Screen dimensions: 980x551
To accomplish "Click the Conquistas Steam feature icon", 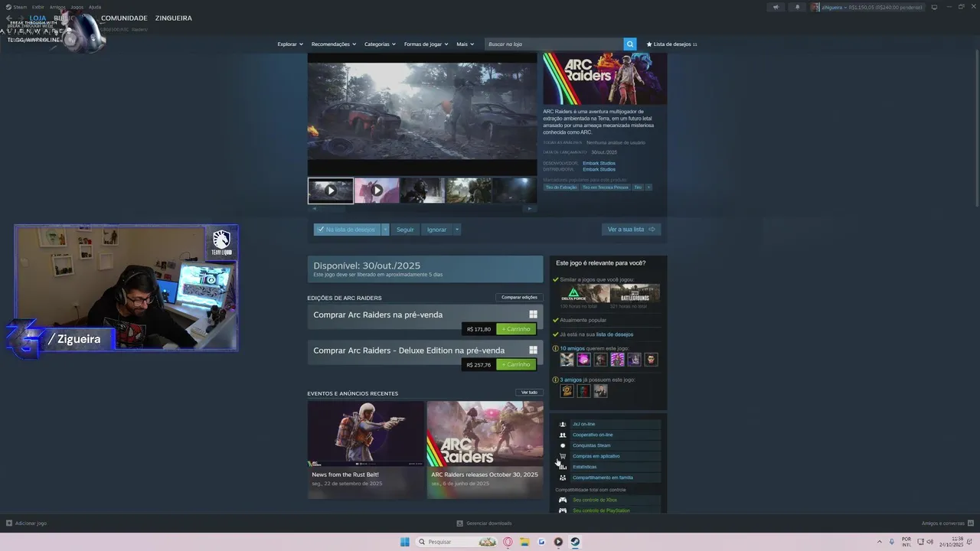I will click(563, 445).
